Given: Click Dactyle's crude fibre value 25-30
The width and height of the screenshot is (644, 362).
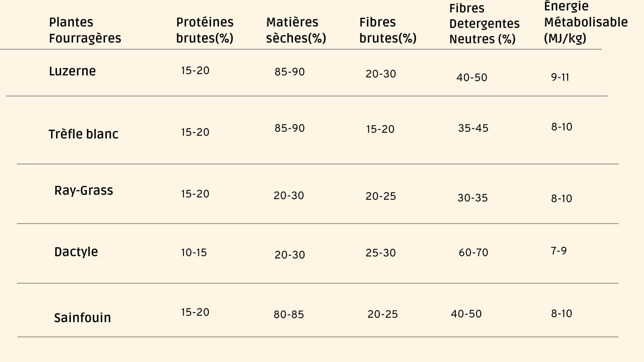Looking at the screenshot, I should [381, 253].
